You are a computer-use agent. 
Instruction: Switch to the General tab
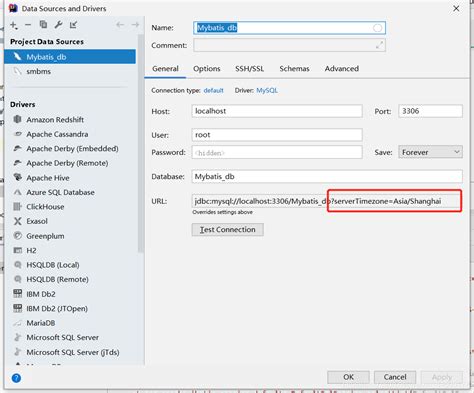point(165,69)
